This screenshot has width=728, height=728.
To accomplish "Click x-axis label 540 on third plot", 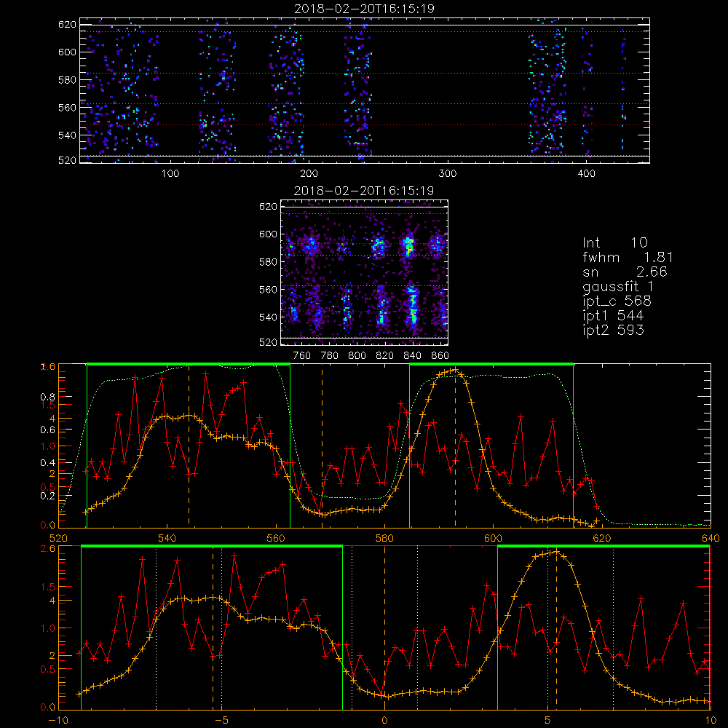I will click(x=167, y=538).
